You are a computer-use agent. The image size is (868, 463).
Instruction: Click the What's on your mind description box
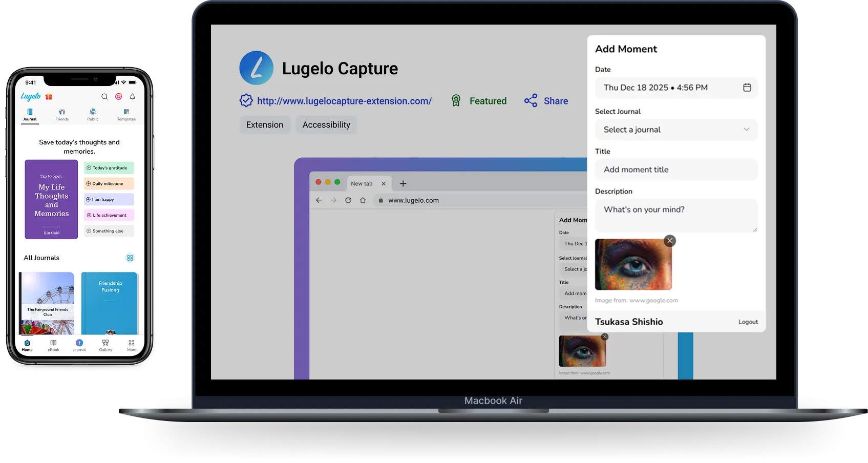click(676, 216)
